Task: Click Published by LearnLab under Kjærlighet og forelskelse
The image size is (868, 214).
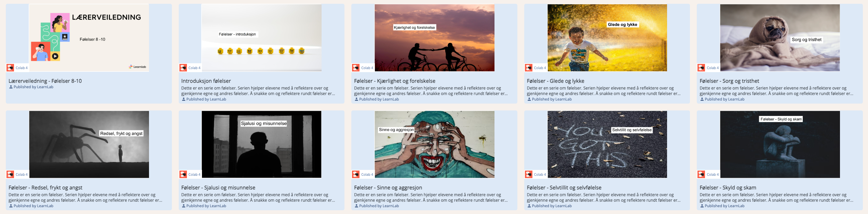Action: click(x=377, y=99)
